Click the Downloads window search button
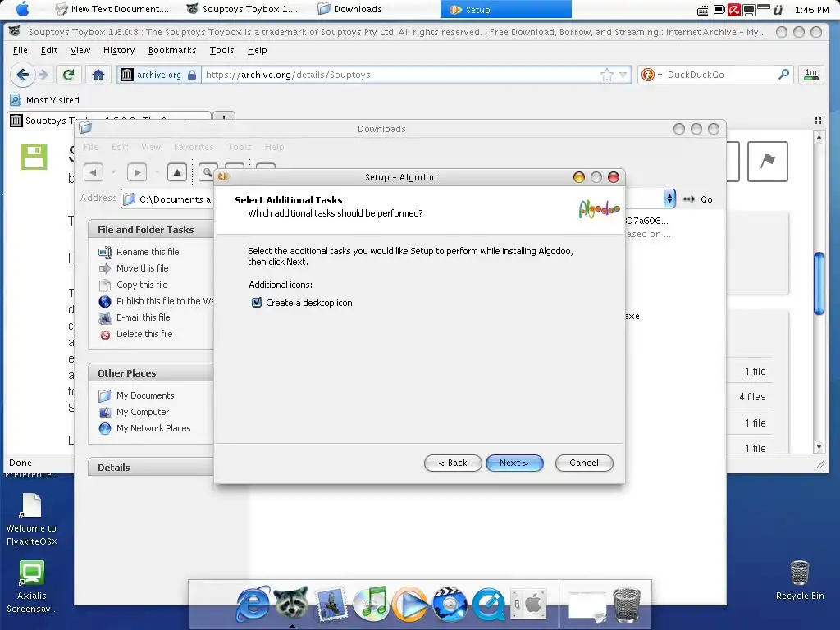840x630 pixels. 207,172
